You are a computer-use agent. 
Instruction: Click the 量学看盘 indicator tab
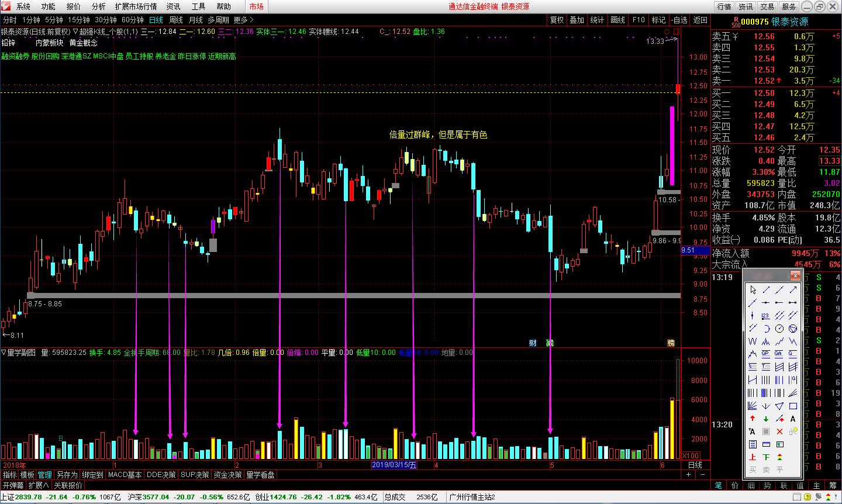260,475
